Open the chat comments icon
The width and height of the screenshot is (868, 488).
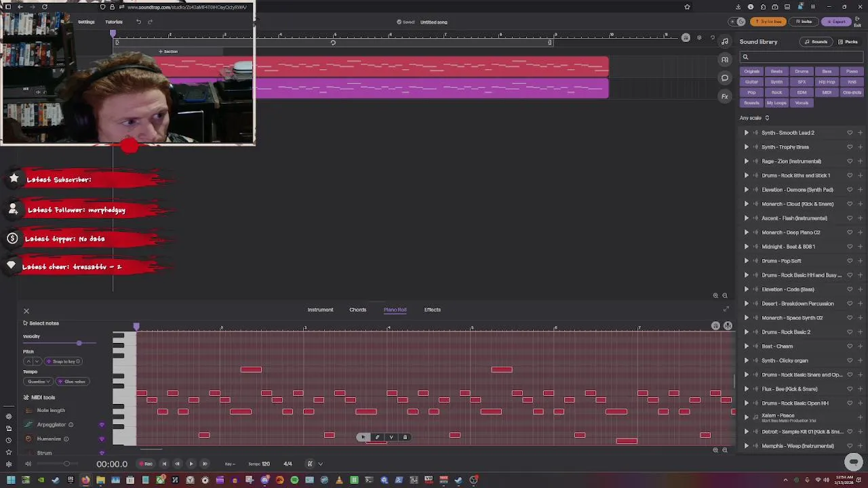pyautogui.click(x=724, y=78)
